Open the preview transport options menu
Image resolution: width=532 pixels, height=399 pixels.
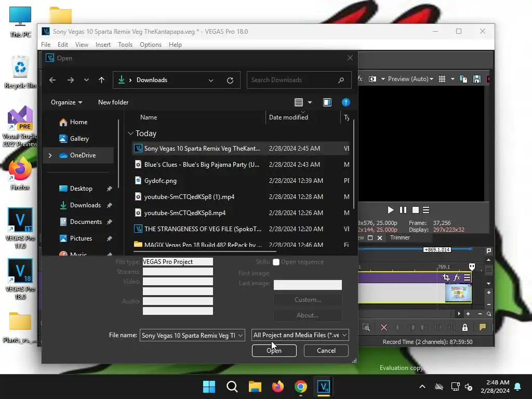coord(426,210)
